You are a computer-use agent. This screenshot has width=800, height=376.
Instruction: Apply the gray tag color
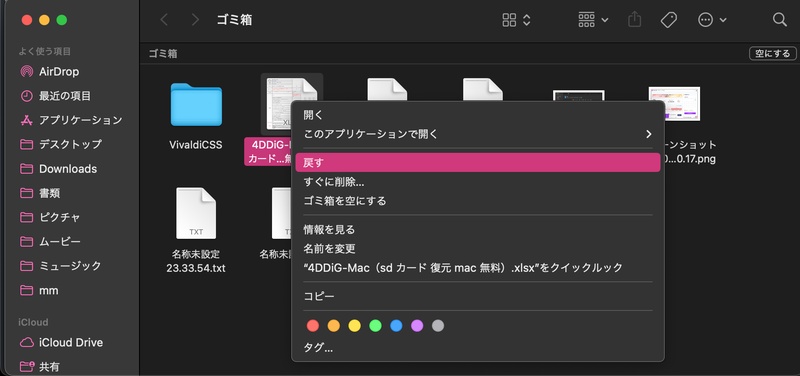click(x=438, y=325)
